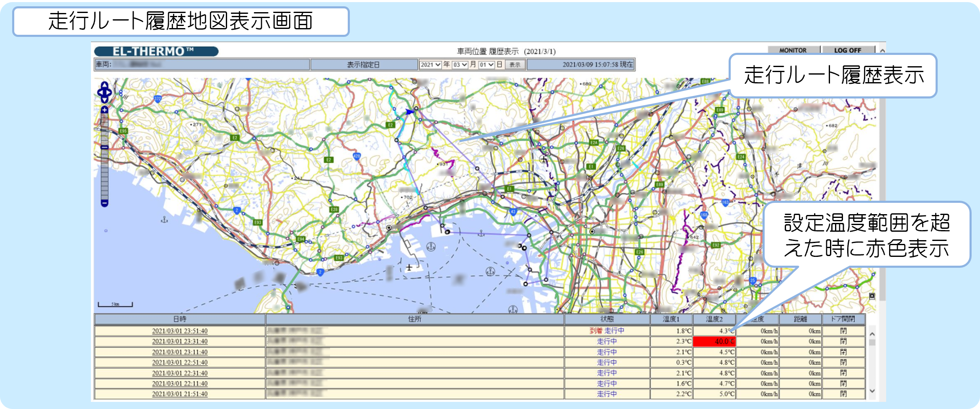Click the map pan right arrow
Viewport: 980px width, 409px height.
point(109,92)
